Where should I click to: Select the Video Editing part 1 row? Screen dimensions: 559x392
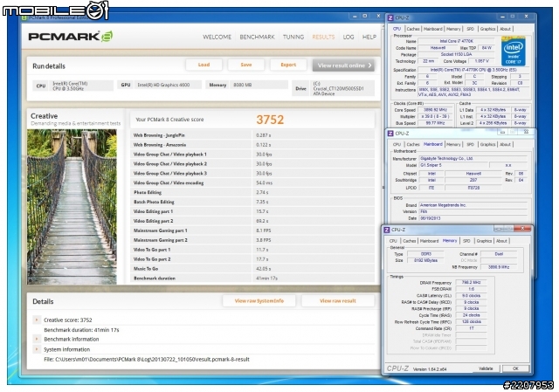pyautogui.click(x=252, y=211)
